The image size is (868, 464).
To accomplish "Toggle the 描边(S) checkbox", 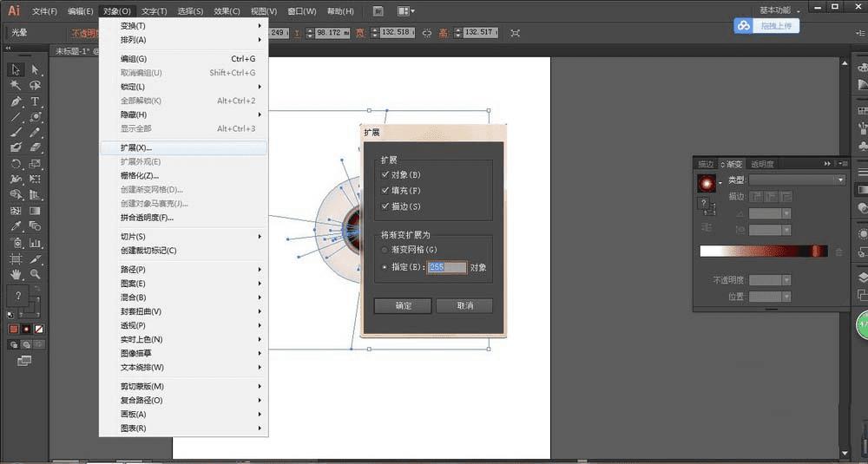I will (385, 206).
